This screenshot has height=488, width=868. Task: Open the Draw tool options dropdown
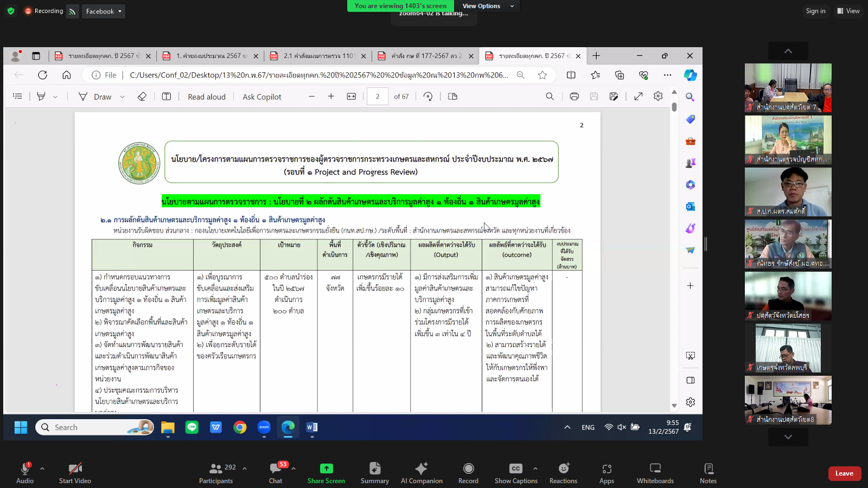[x=122, y=97]
